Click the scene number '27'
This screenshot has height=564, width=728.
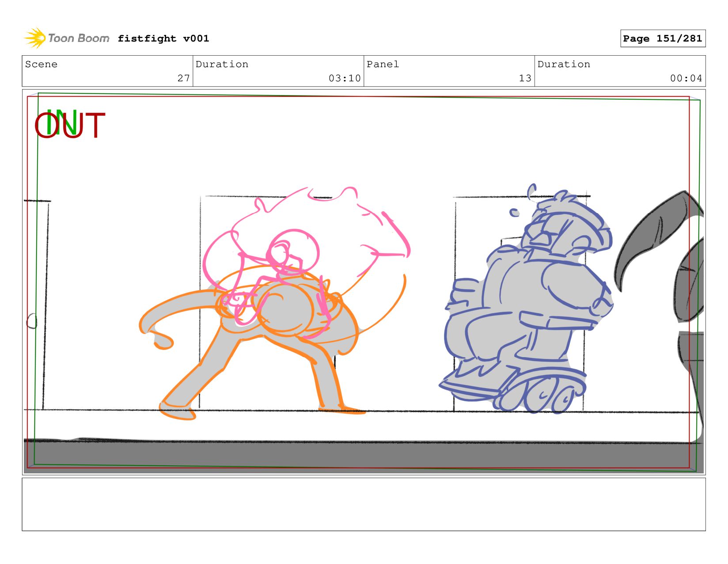tap(184, 78)
